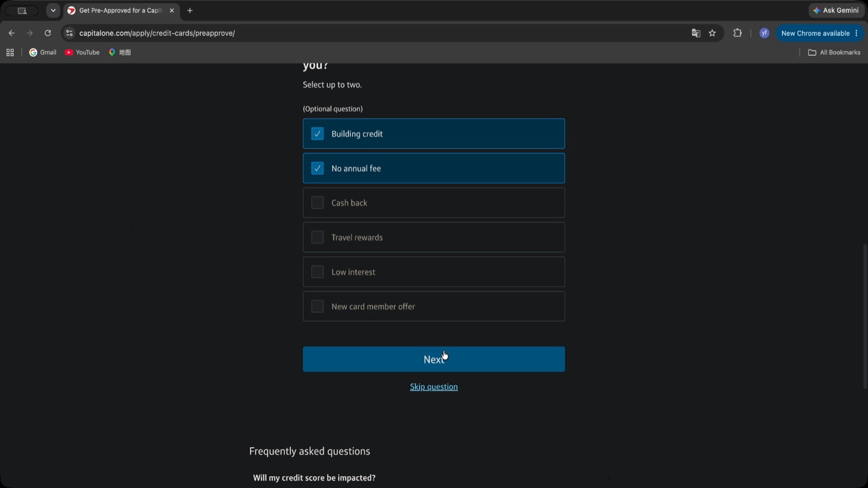Expand the tab search dropdown arrow
This screenshot has height=488, width=868.
[x=53, y=11]
